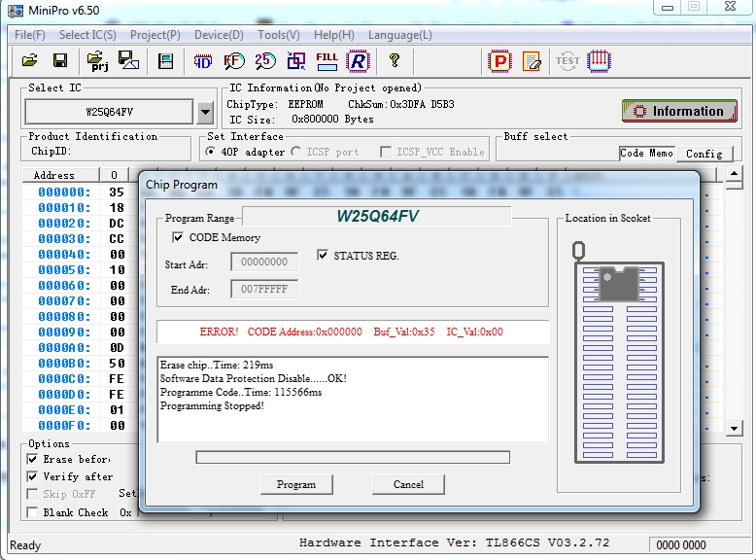This screenshot has height=560, width=756.
Task: Click the TEST toolbar icon
Action: (x=567, y=61)
